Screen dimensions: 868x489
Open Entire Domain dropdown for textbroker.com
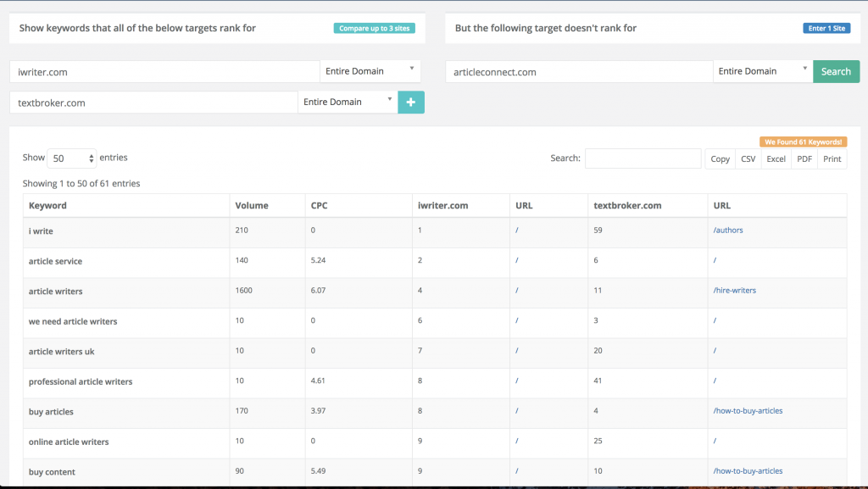click(x=348, y=103)
